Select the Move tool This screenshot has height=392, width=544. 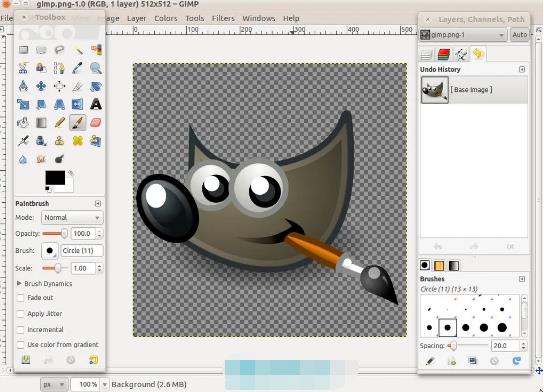(x=41, y=86)
